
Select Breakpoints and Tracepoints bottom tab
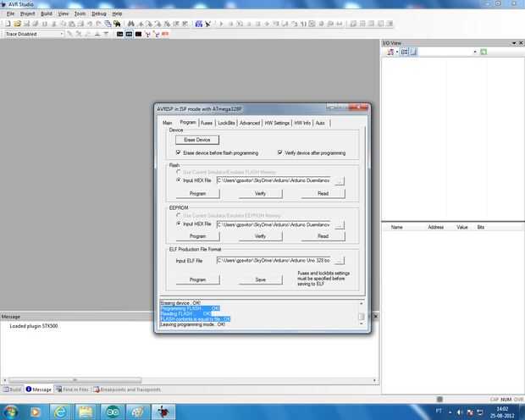pyautogui.click(x=128, y=390)
